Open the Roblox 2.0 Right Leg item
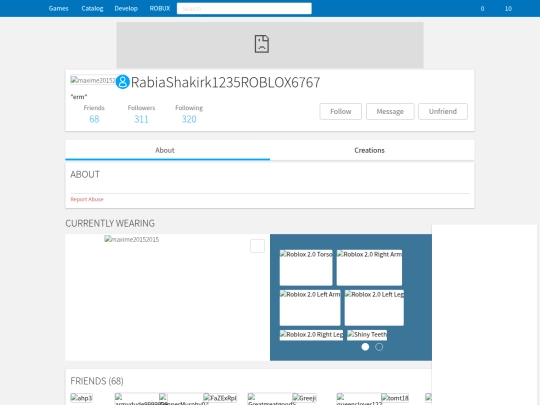Screen dimensions: 540x405 point(311,335)
